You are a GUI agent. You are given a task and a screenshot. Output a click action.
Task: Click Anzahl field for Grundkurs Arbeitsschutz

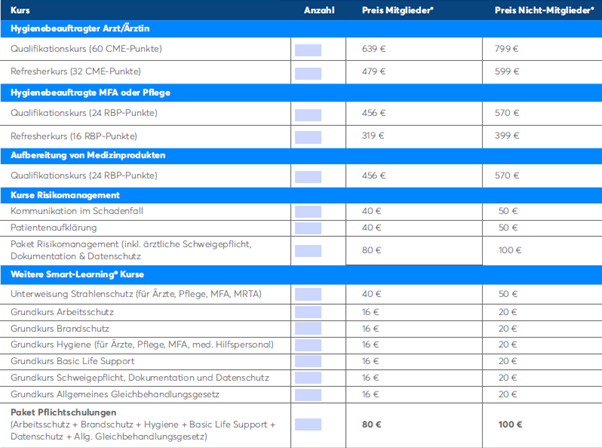coord(308,312)
